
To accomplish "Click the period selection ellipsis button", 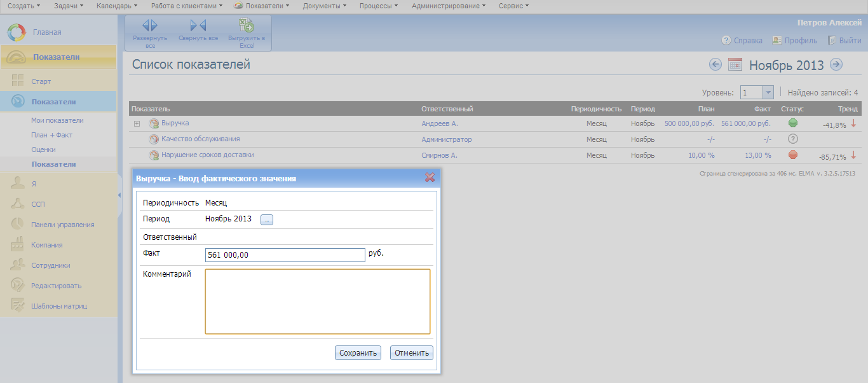I will click(267, 219).
